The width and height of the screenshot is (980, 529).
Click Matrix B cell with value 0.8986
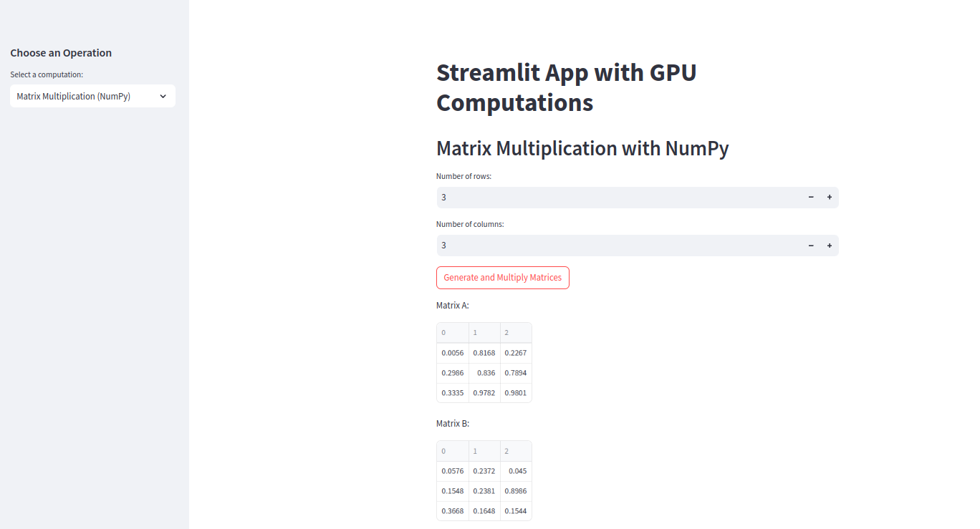click(516, 491)
